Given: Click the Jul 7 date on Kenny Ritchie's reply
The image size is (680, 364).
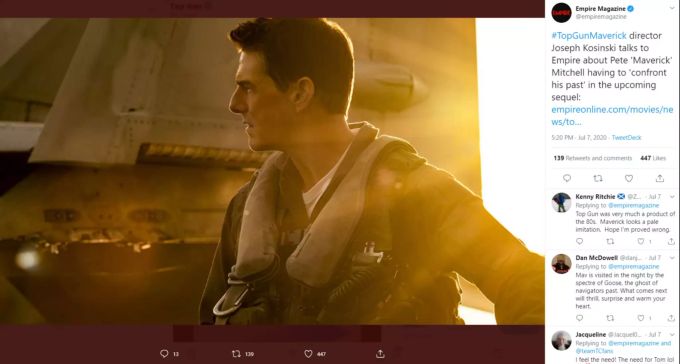Looking at the screenshot, I should tap(654, 197).
